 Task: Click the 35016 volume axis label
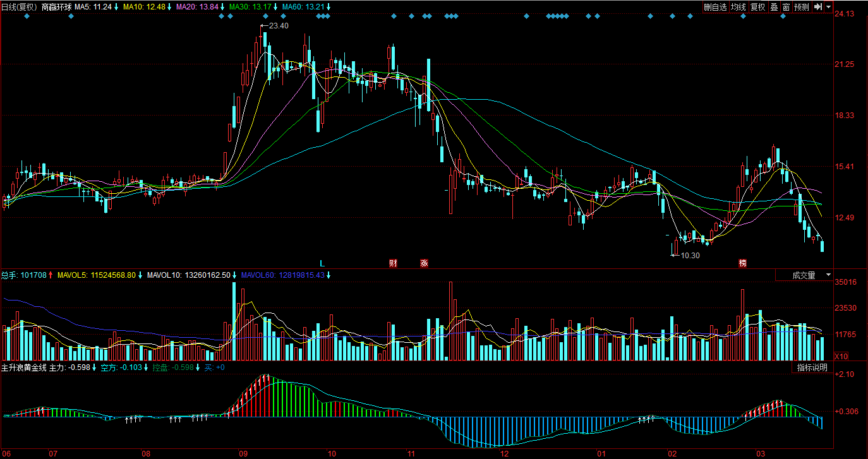845,282
